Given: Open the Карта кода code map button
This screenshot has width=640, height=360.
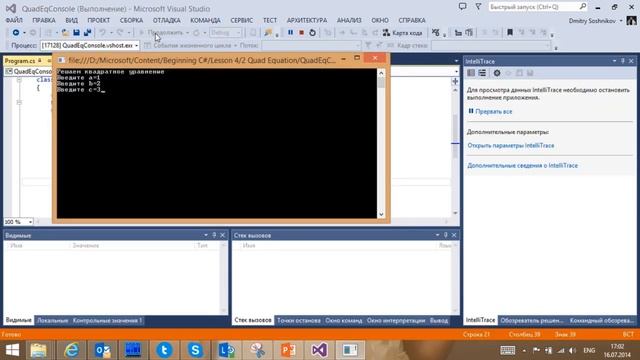Looking at the screenshot, I should (402, 33).
